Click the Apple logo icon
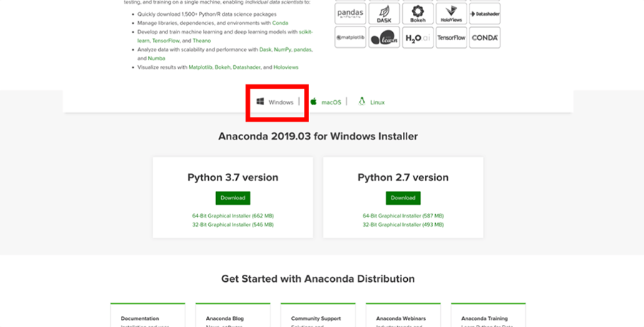 (x=313, y=102)
